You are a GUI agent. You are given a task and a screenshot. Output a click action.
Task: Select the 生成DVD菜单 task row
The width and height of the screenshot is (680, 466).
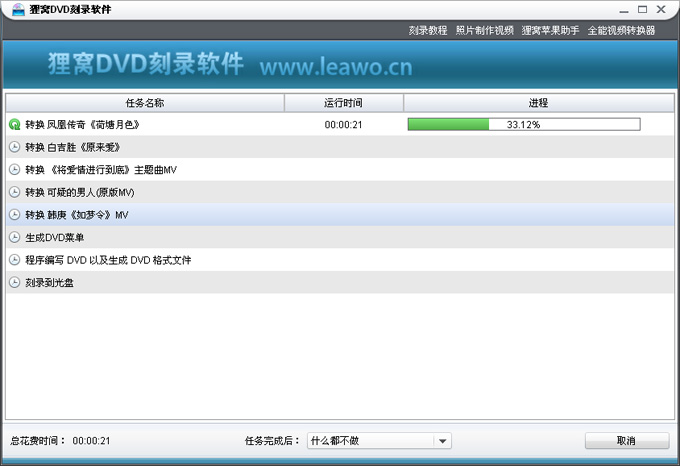340,238
